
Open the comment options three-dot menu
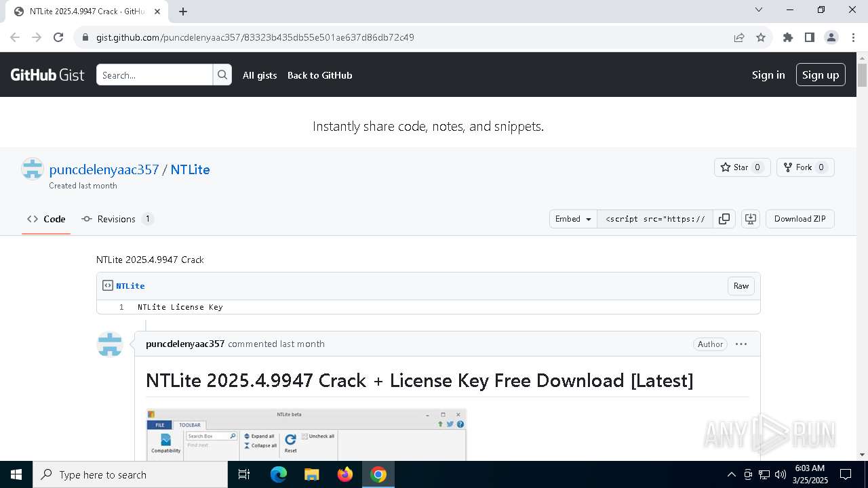pyautogui.click(x=741, y=344)
